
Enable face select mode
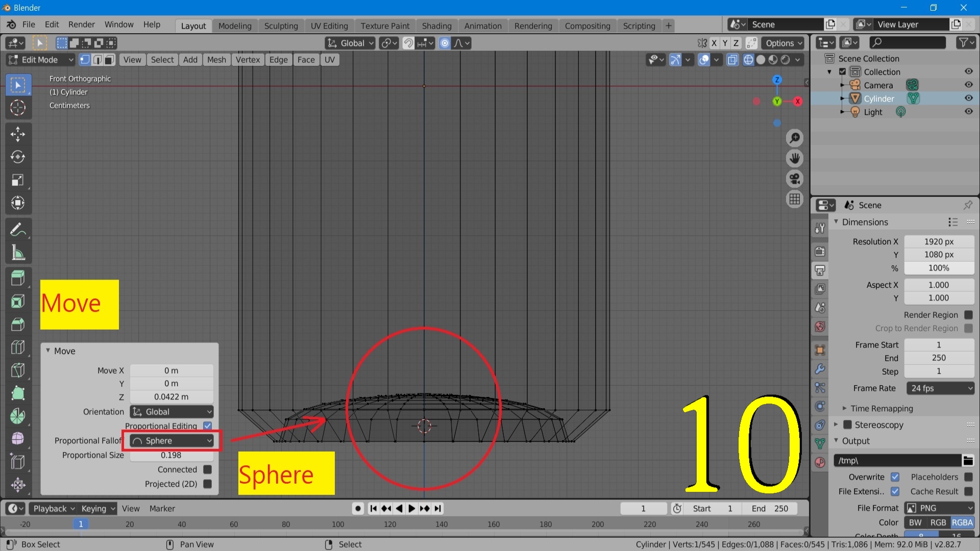[109, 60]
